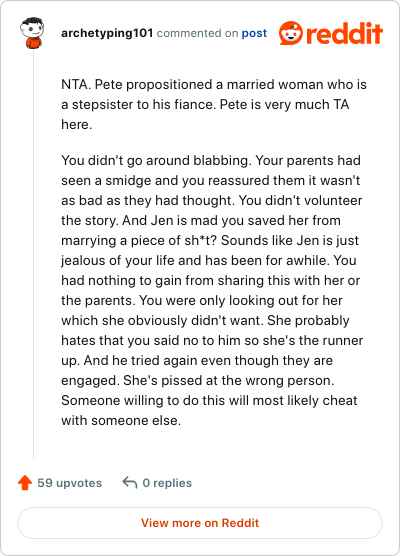Click the "59 upvotes" count
Image resolution: width=400 pixels, height=556 pixels.
tap(70, 483)
